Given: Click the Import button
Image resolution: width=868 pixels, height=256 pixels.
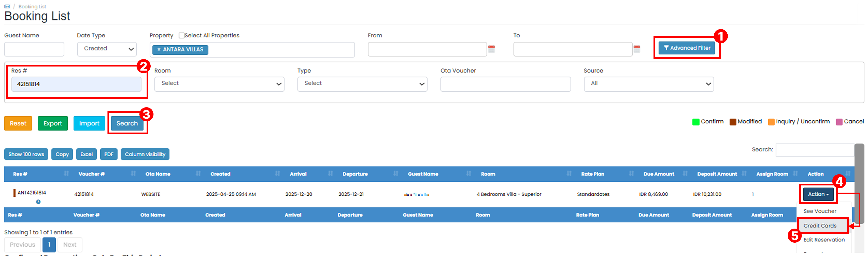Looking at the screenshot, I should 89,123.
